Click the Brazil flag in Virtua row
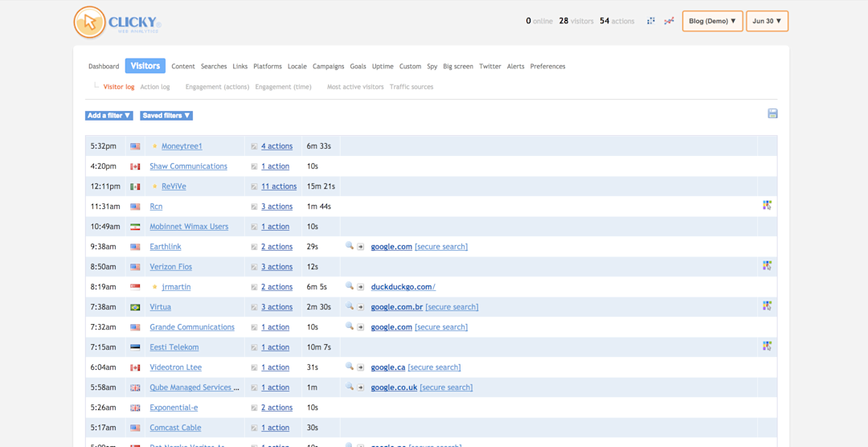This screenshot has width=868, height=447. click(x=135, y=307)
